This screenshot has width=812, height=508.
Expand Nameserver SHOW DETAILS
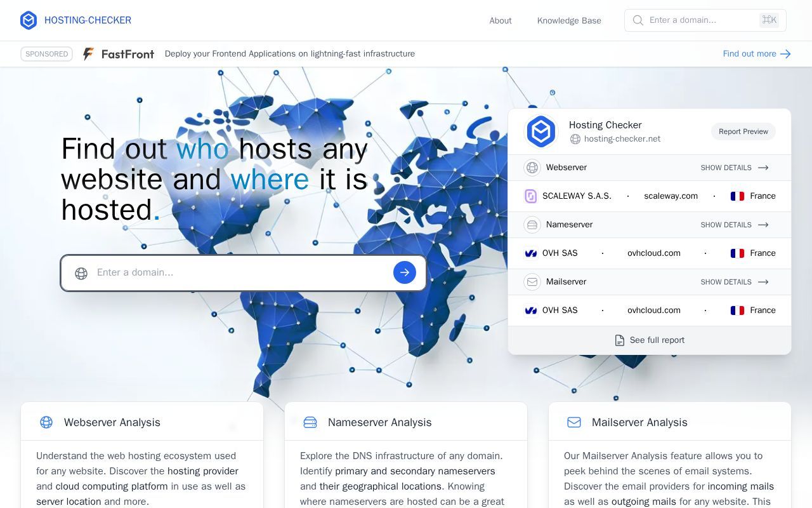coord(735,225)
